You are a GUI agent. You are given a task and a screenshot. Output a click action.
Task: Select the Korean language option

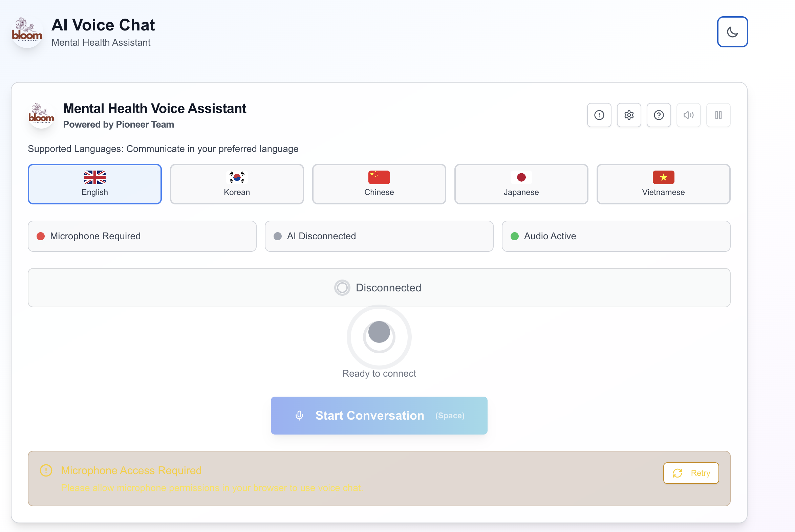click(x=237, y=184)
